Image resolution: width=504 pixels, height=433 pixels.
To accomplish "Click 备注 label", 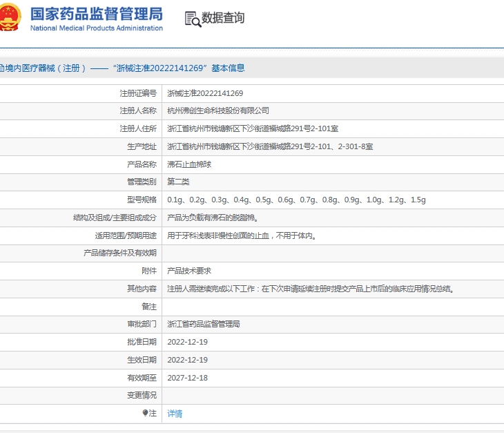I will (x=149, y=307).
